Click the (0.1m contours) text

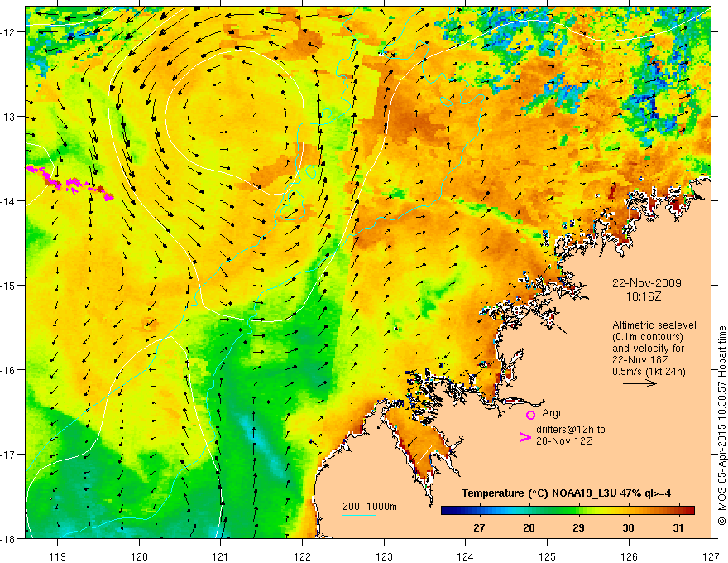648,337
